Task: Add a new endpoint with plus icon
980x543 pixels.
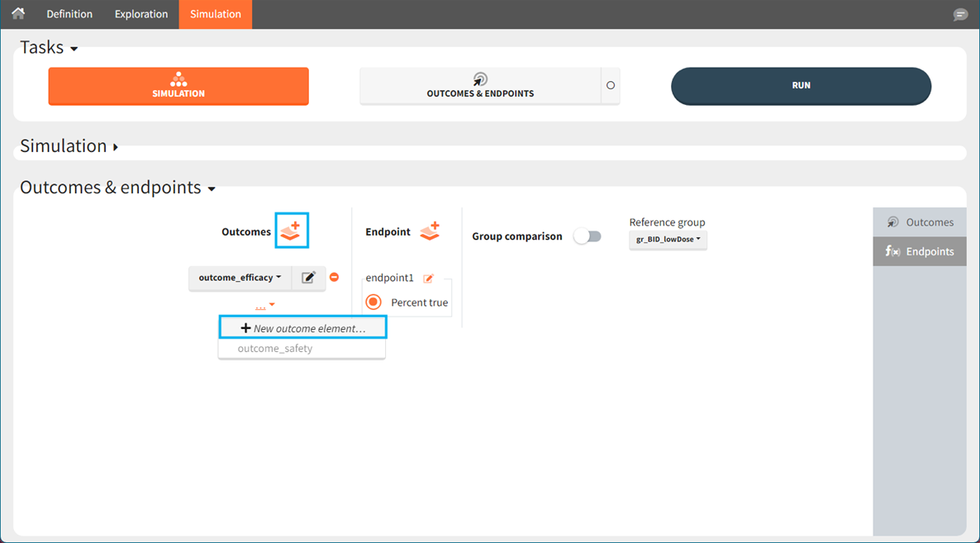Action: click(x=430, y=231)
